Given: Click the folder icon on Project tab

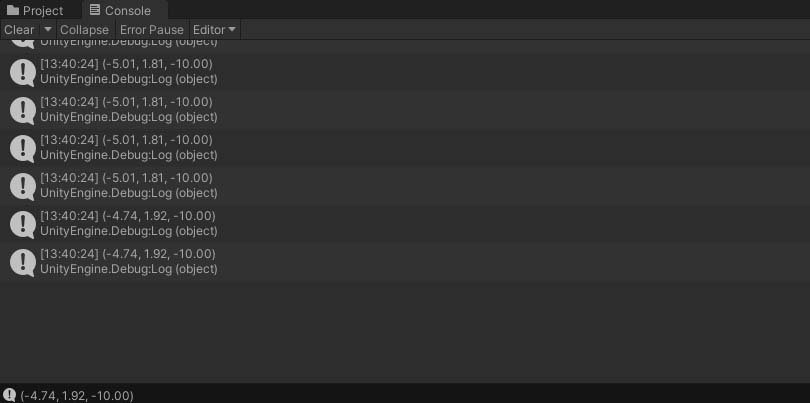Looking at the screenshot, I should point(13,10).
